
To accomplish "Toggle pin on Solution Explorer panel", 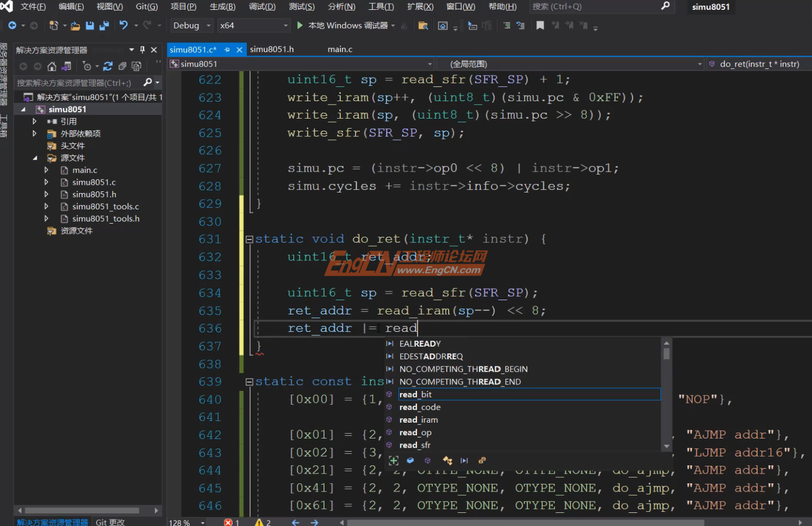I will coord(142,50).
